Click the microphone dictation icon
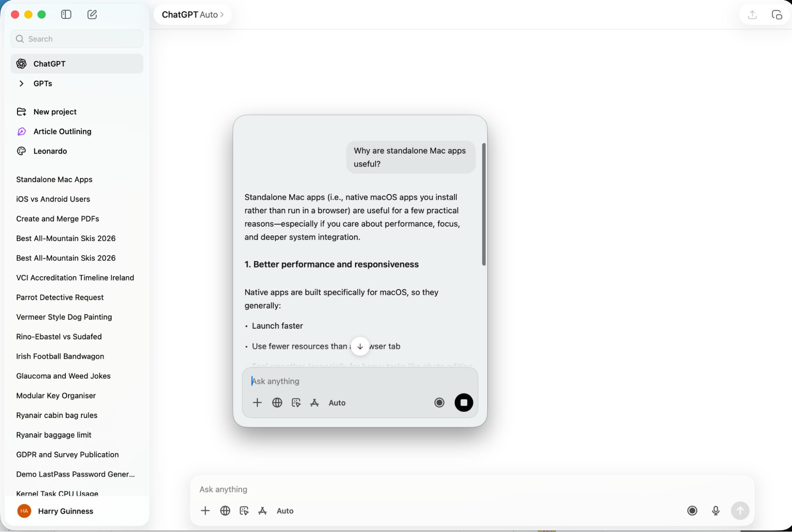 (x=716, y=511)
